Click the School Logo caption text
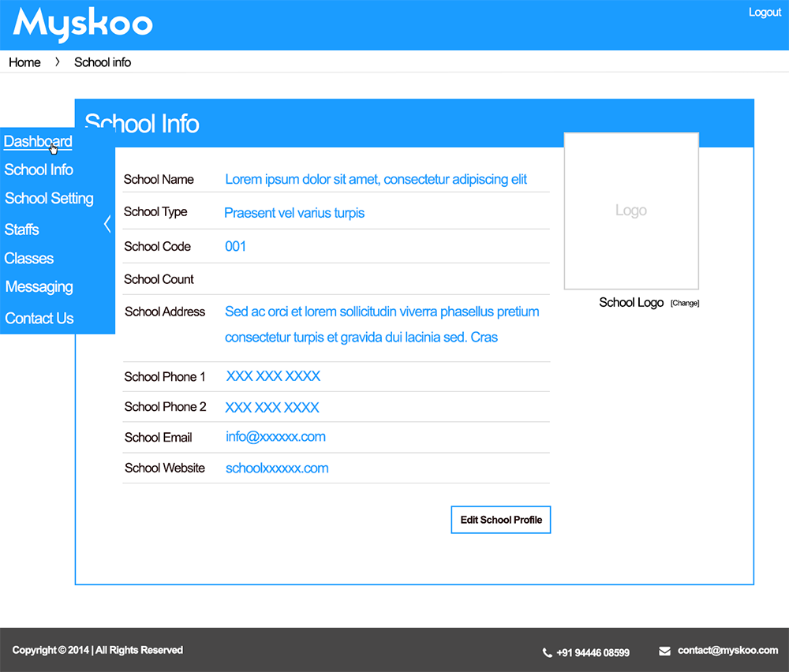This screenshot has height=672, width=789. [x=631, y=302]
